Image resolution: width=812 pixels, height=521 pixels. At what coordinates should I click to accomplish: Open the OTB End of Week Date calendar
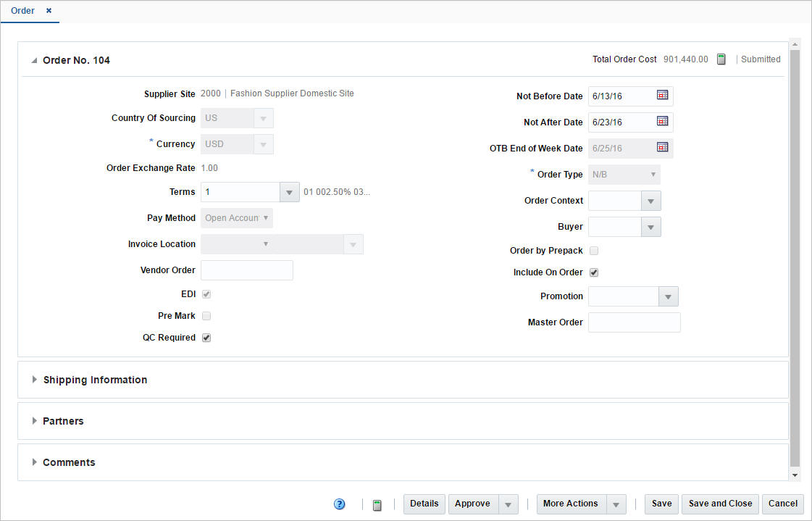coord(662,148)
